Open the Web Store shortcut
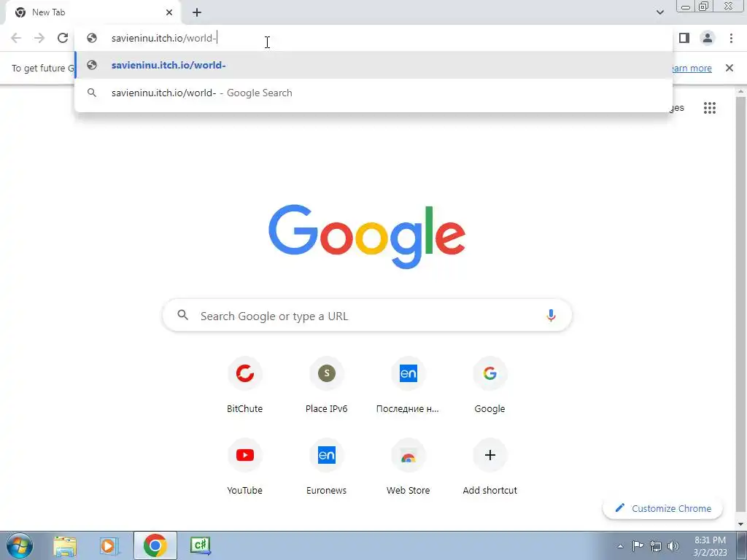Screen dimensions: 747x560 click(x=408, y=467)
